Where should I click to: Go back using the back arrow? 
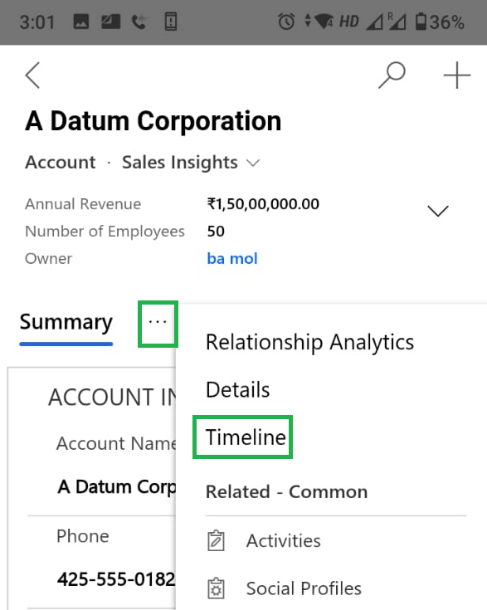[33, 75]
